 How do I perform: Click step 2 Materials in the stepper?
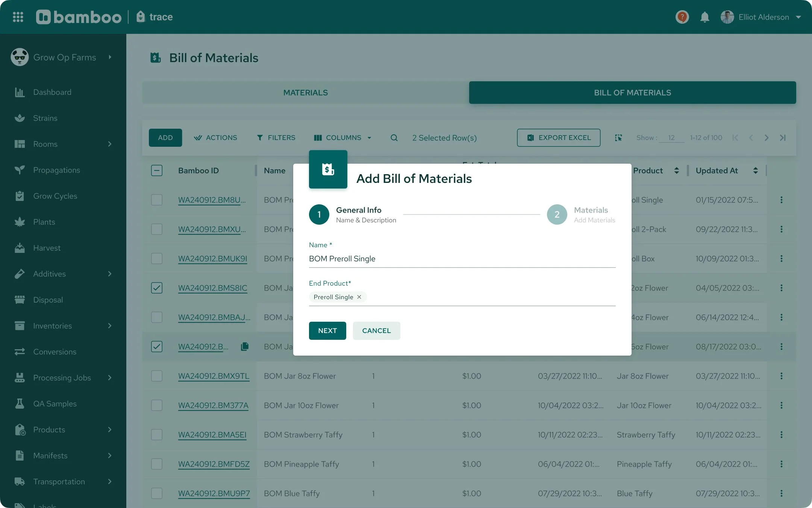point(581,214)
